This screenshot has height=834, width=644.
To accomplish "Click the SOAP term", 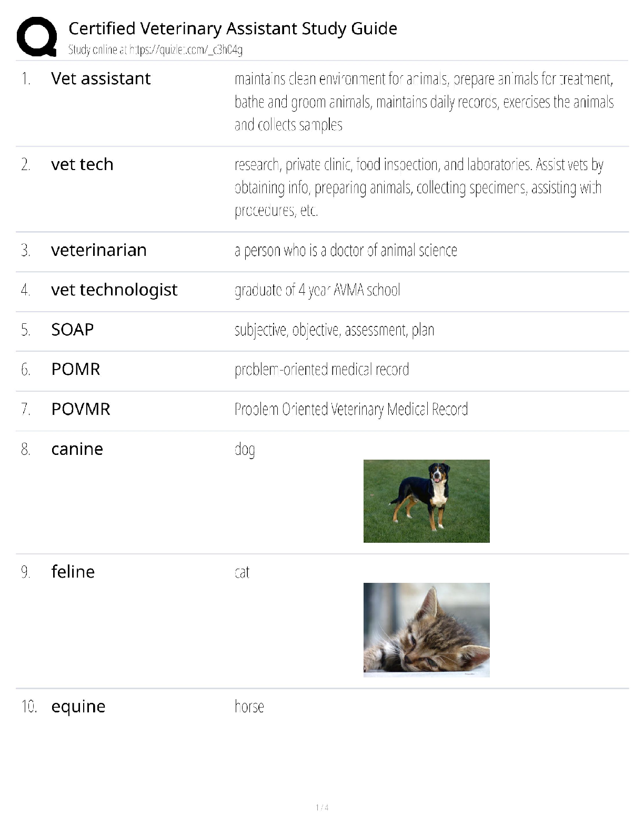I will 72,330.
